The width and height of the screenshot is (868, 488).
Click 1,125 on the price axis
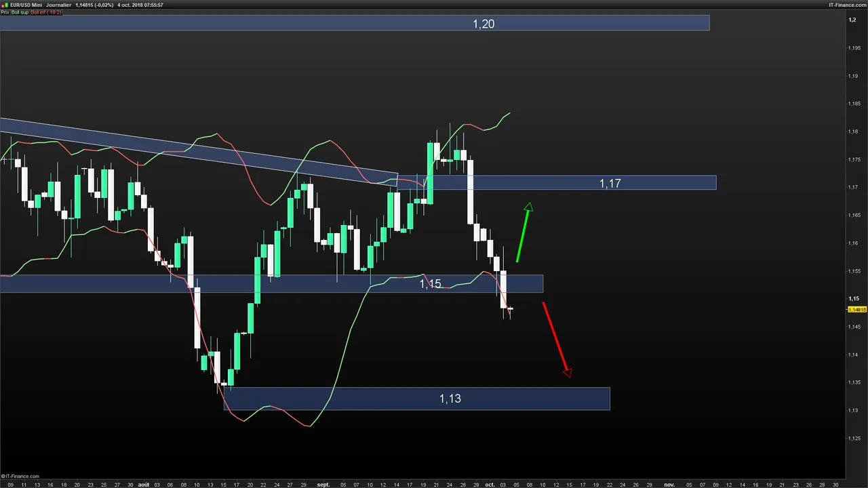[x=854, y=438]
